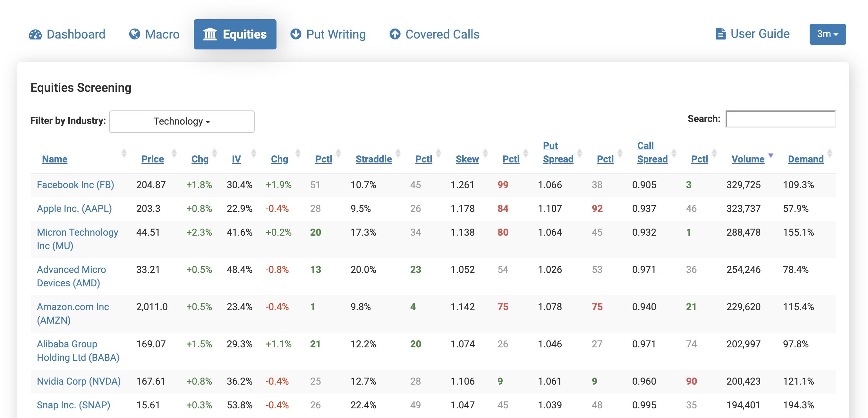Open Micron Technology Inc (MU) link
Viewport: 868px width, 418px height.
[x=78, y=239]
